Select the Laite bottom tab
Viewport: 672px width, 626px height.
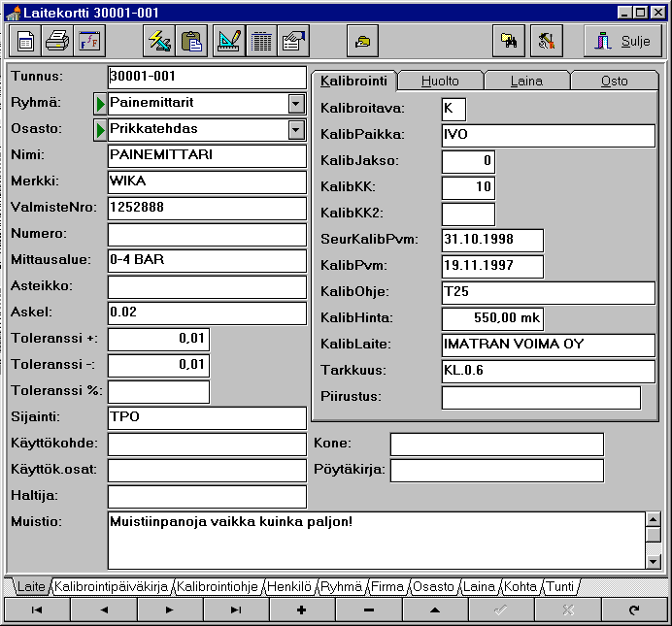[31, 586]
